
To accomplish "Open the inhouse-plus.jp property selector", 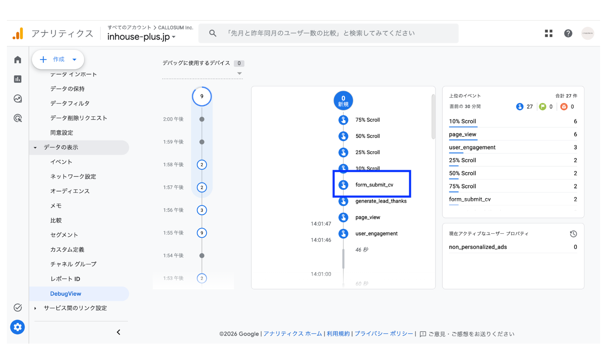I will [x=142, y=37].
